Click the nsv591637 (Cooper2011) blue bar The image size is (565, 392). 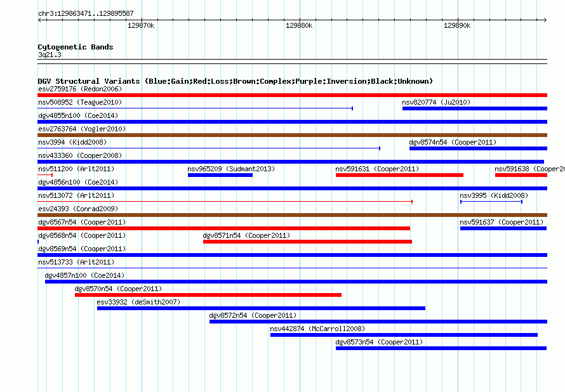tap(503, 228)
